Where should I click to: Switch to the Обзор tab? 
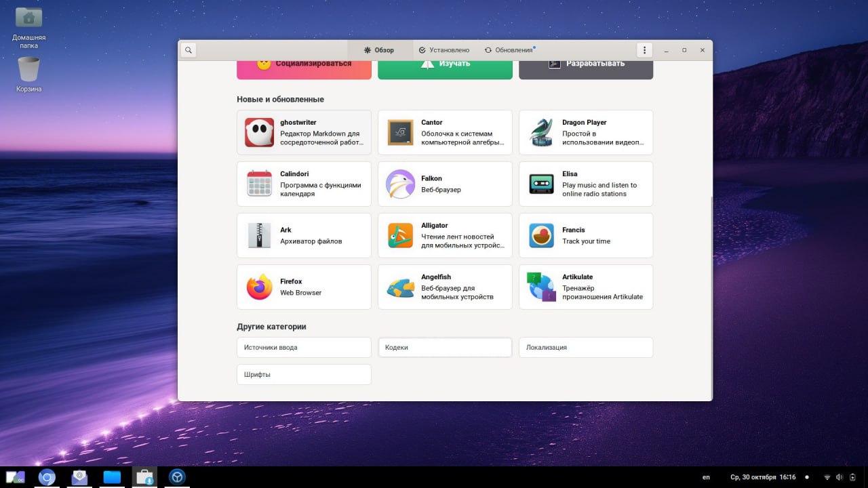(379, 50)
